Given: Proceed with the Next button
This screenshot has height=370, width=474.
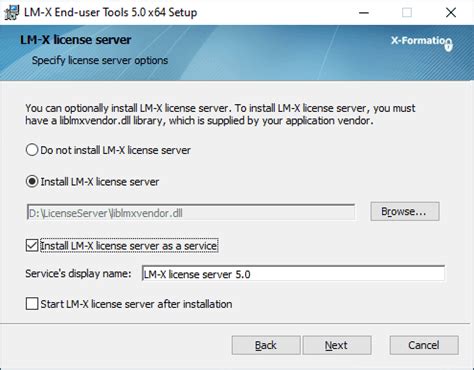Looking at the screenshot, I should [x=337, y=345].
